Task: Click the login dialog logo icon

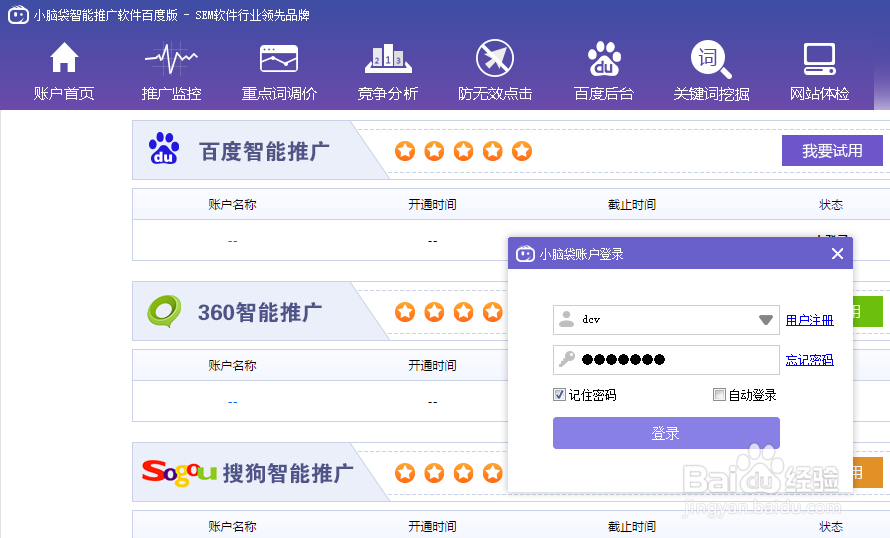Action: [525, 254]
